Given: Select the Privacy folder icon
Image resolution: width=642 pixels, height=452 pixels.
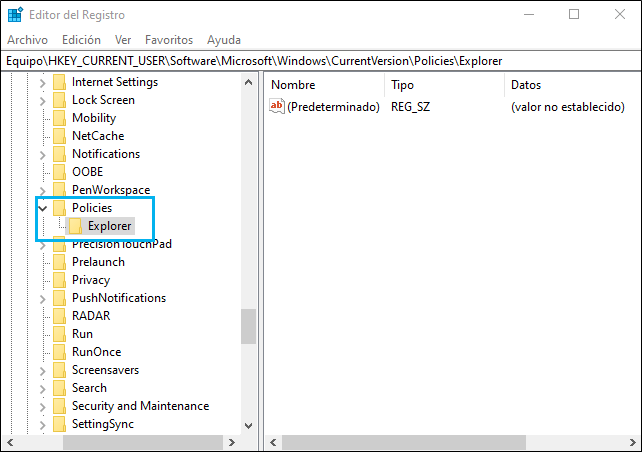Looking at the screenshot, I should click(59, 280).
